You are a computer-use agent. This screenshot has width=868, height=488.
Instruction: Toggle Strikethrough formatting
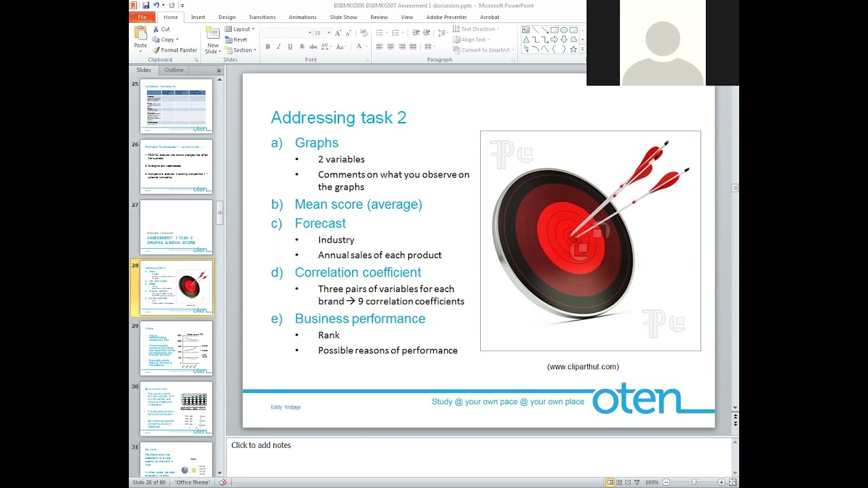313,47
